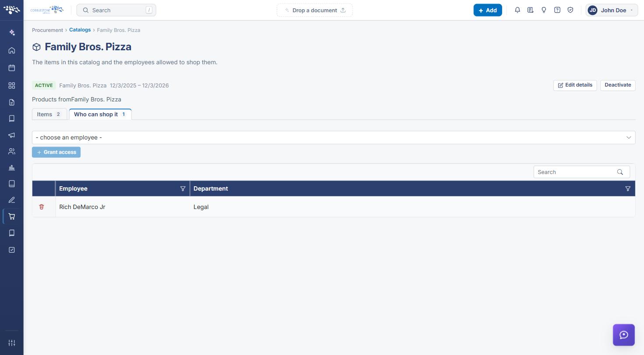Image resolution: width=644 pixels, height=355 pixels.
Task: Open the bar chart sidebar icon
Action: (x=12, y=167)
